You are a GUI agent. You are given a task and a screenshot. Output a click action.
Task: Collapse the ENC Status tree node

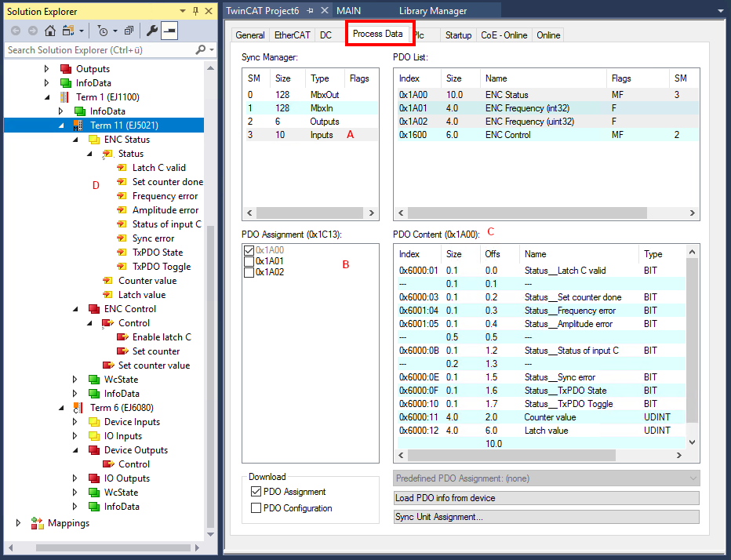(75, 140)
